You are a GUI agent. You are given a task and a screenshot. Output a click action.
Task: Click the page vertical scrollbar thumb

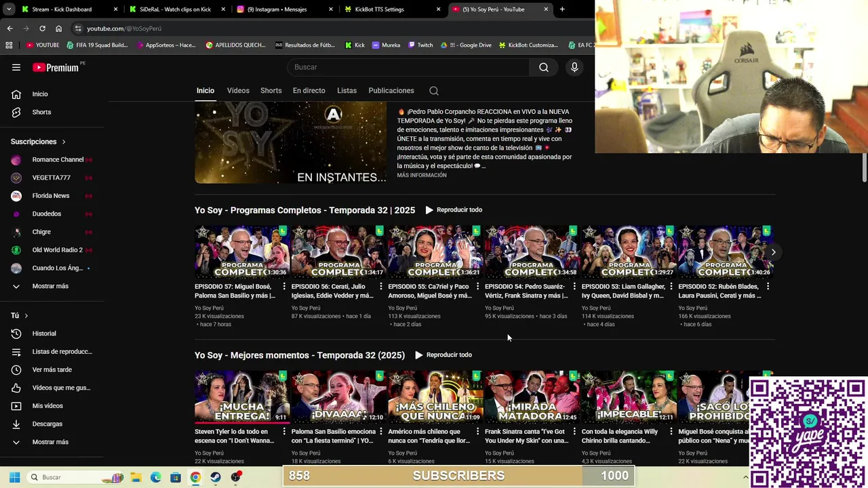click(x=864, y=167)
